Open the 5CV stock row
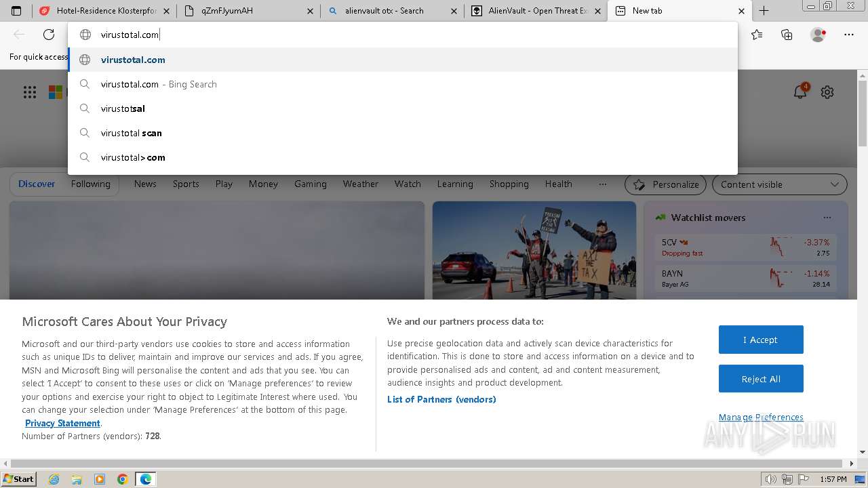Screen dimensions: 868x488 [746, 247]
